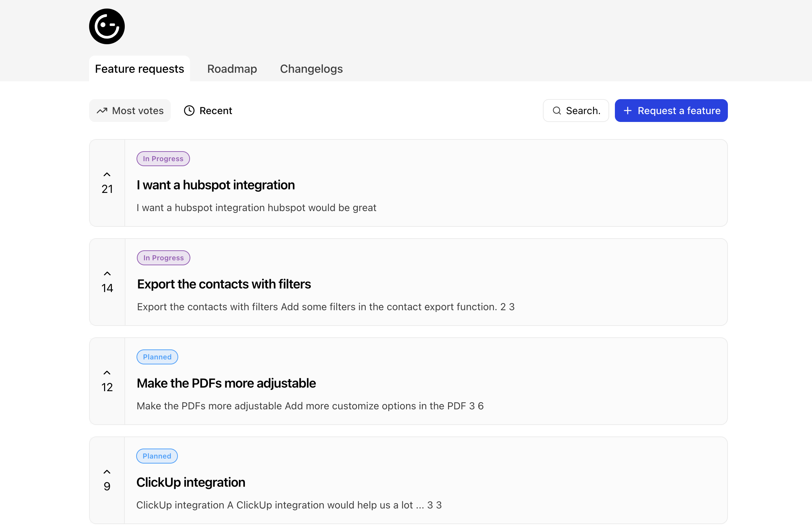
Task: Switch to the Roadmap tab
Action: click(232, 69)
